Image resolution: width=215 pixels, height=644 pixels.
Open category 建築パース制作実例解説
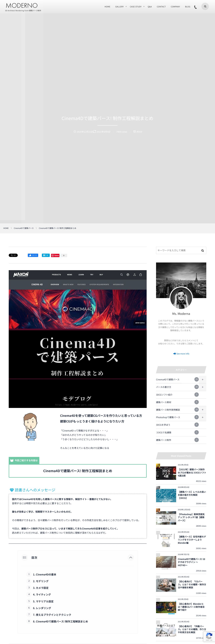168,410
